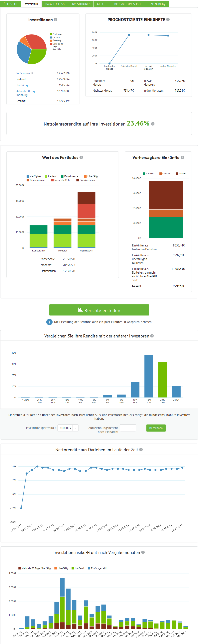Click the Berichte erstellen button
The width and height of the screenshot is (198, 644).
pyautogui.click(x=99, y=310)
